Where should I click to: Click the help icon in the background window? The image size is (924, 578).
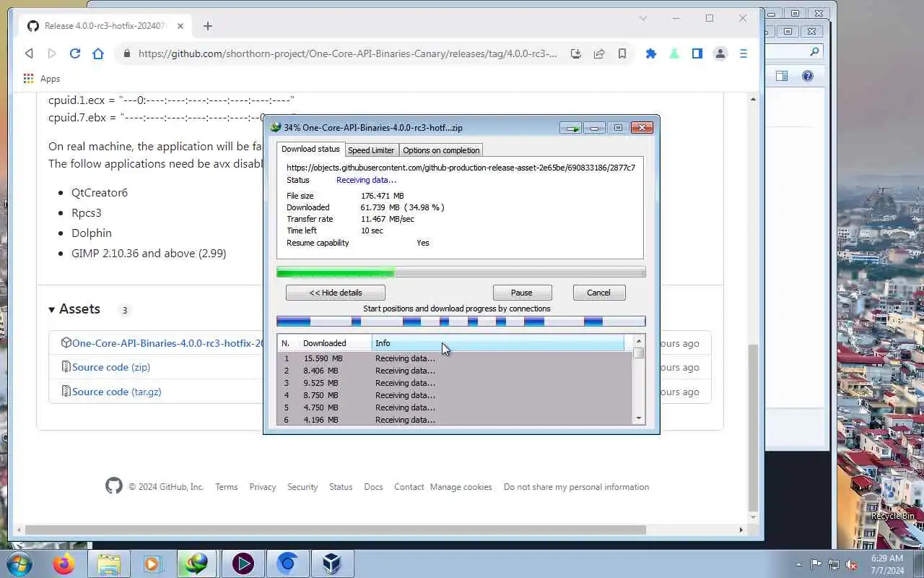pos(808,76)
